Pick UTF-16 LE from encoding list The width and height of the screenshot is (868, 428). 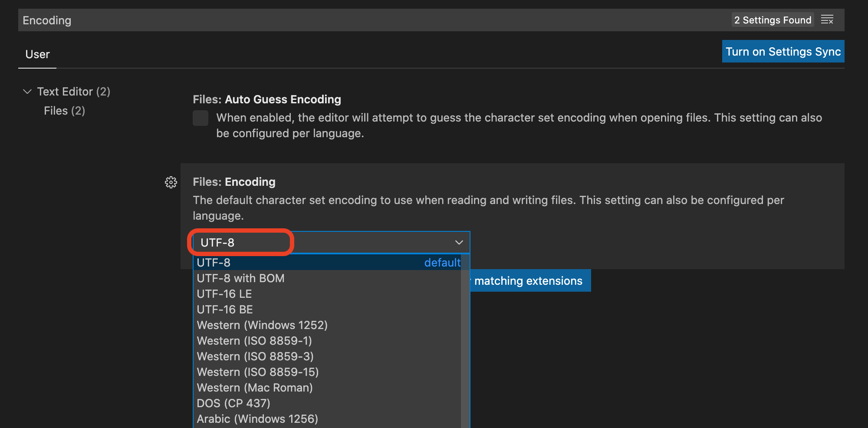tap(224, 294)
